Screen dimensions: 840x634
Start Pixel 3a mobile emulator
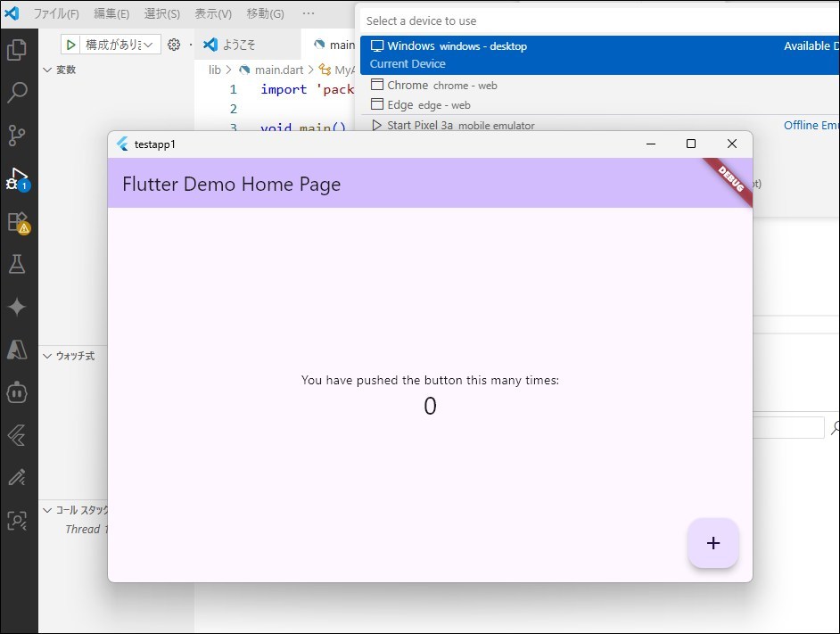point(600,125)
